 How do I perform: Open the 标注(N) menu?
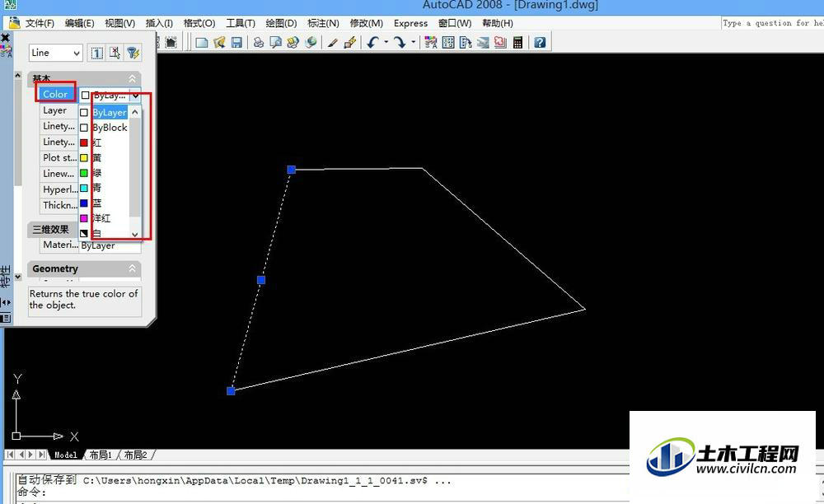click(x=323, y=23)
